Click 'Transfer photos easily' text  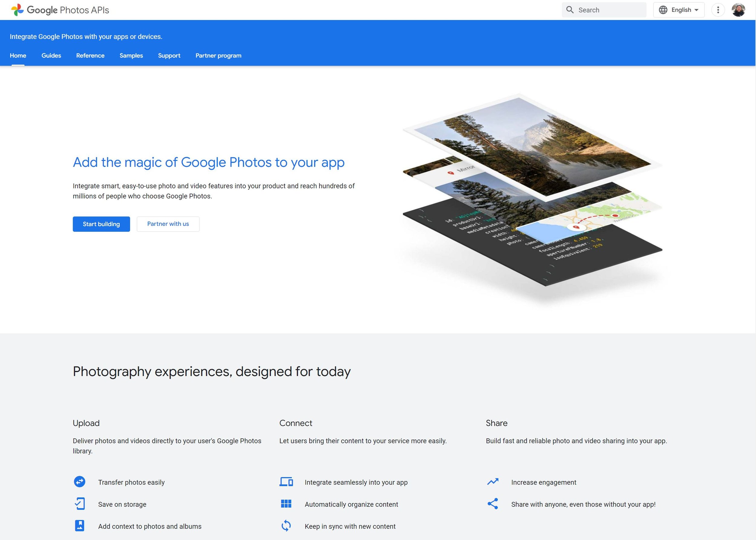(x=131, y=482)
